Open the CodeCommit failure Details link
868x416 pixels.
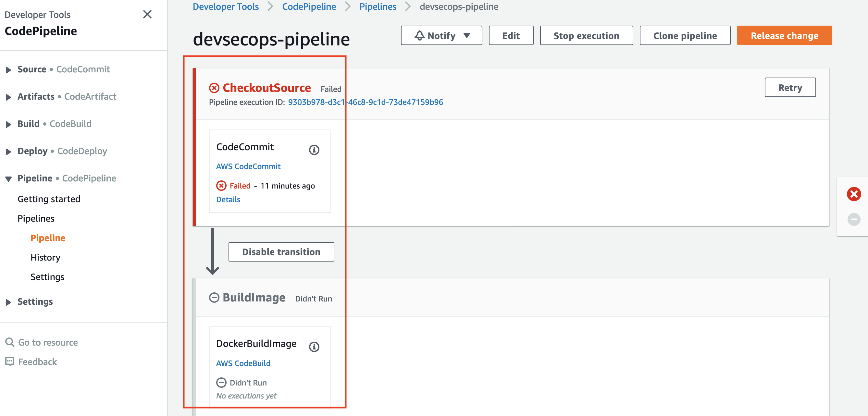coord(228,200)
